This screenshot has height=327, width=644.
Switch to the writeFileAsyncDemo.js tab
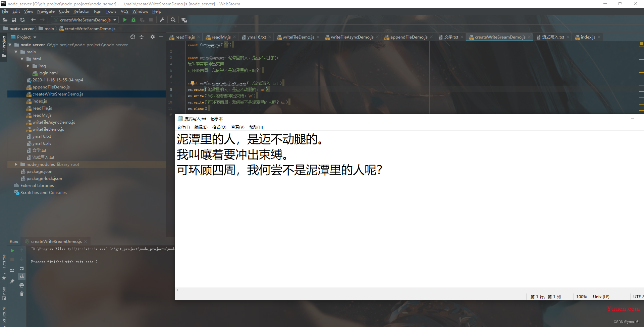pyautogui.click(x=352, y=37)
